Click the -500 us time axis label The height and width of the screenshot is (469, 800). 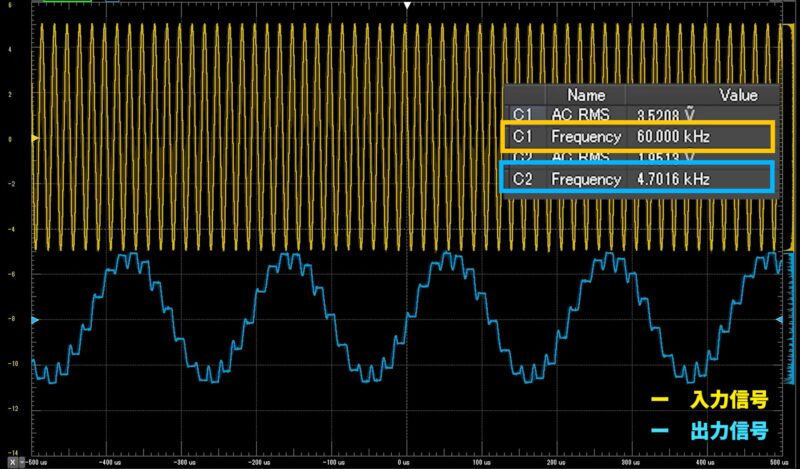pos(37,463)
